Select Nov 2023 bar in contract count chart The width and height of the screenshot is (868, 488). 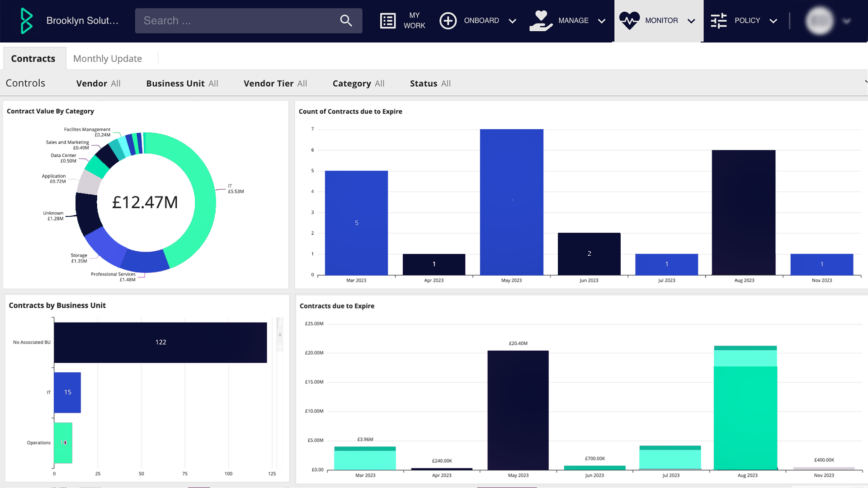tap(822, 264)
